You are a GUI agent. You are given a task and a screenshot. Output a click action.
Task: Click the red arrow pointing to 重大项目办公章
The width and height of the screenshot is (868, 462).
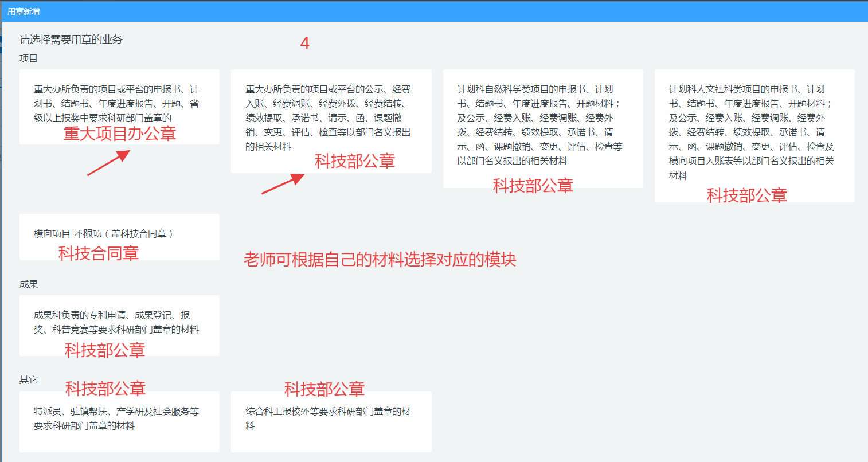click(x=109, y=163)
